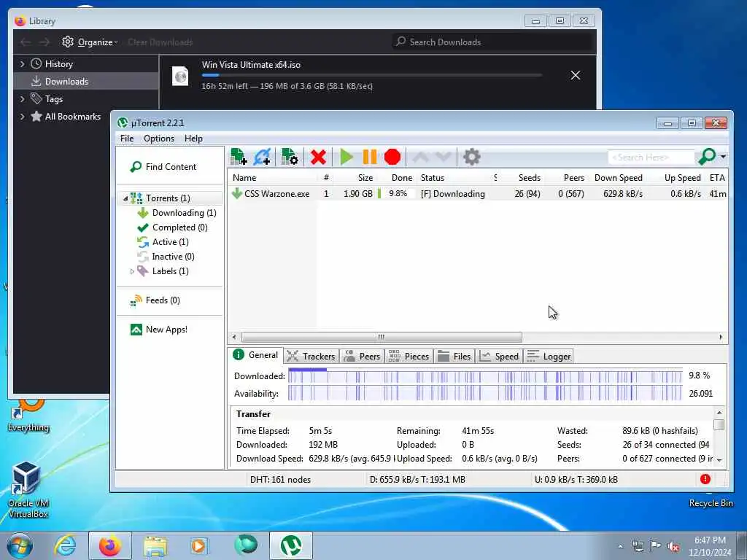Switch to the Trackers tab
Screen dimensions: 747x560
311,356
